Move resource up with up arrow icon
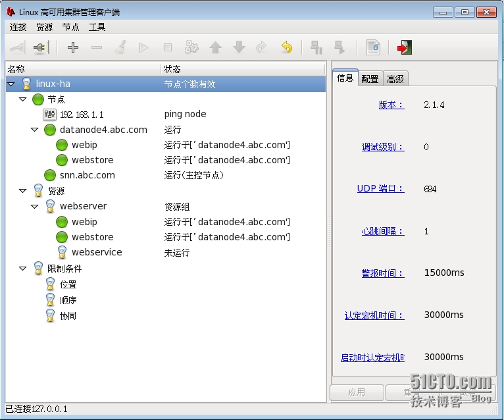504x420 pixels. 215,47
